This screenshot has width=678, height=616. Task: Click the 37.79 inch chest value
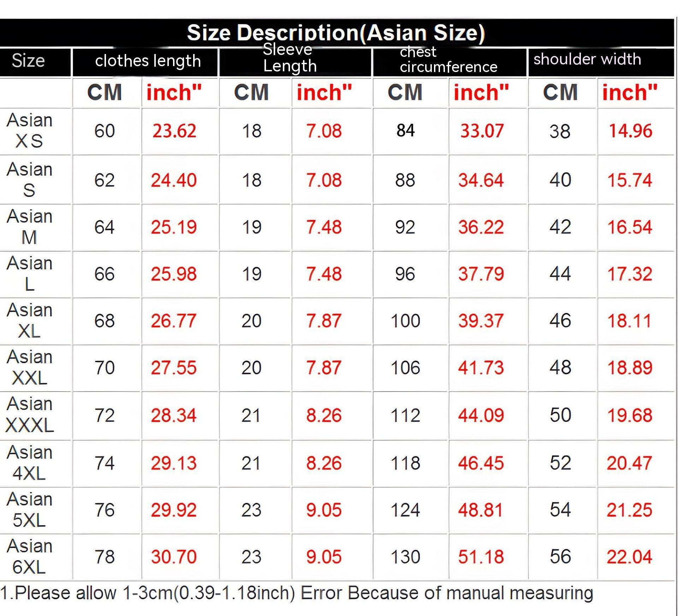pyautogui.click(x=481, y=274)
